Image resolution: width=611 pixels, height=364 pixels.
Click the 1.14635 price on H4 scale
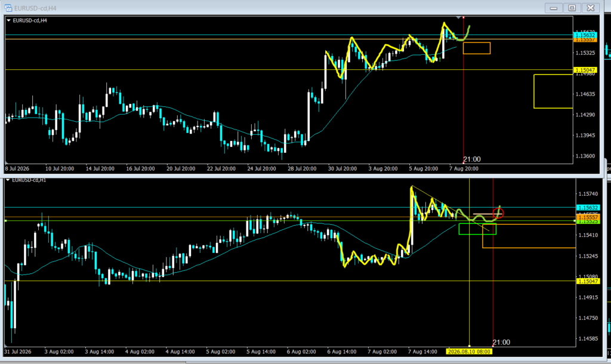click(585, 94)
